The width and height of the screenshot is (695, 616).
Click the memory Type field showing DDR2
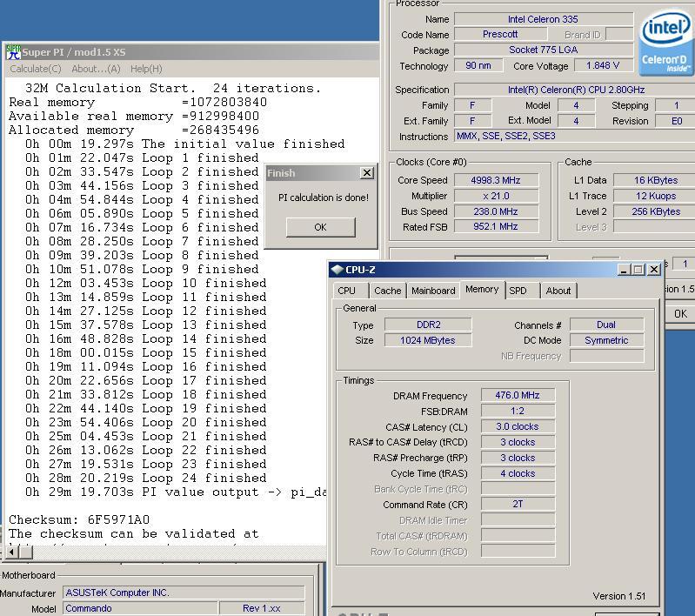coord(428,325)
